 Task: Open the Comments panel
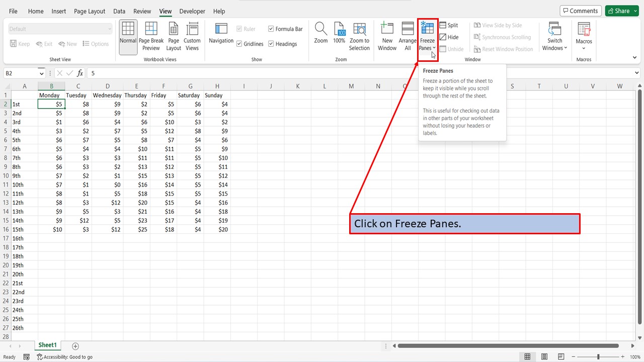[x=580, y=10]
